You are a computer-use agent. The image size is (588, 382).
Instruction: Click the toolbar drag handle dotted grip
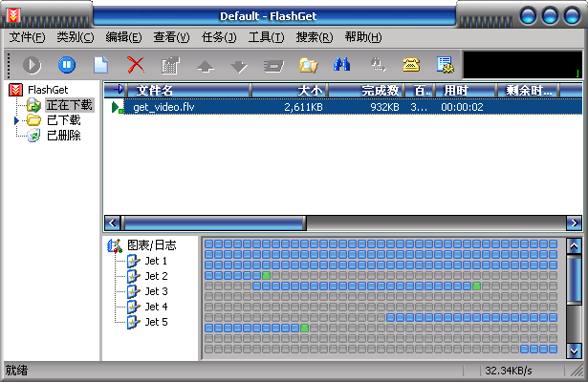tap(9, 65)
